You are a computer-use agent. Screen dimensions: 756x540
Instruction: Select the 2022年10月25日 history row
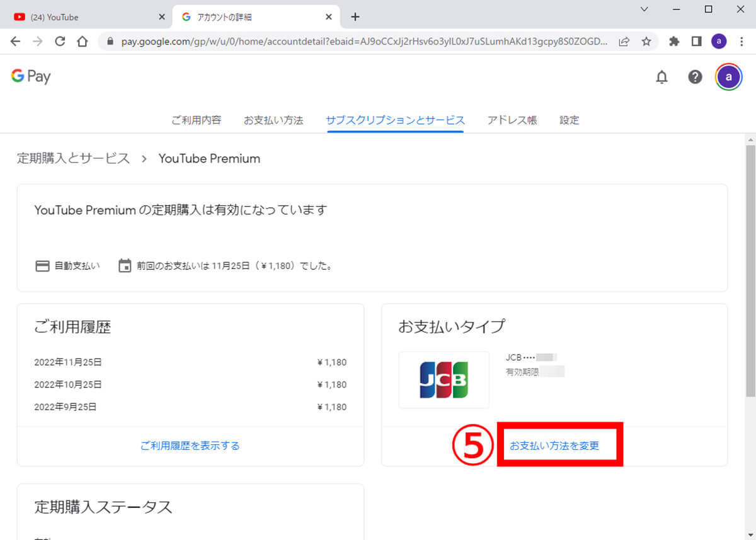(x=190, y=384)
